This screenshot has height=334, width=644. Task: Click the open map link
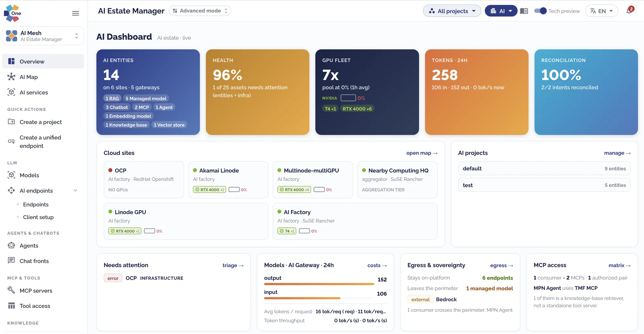coord(422,153)
